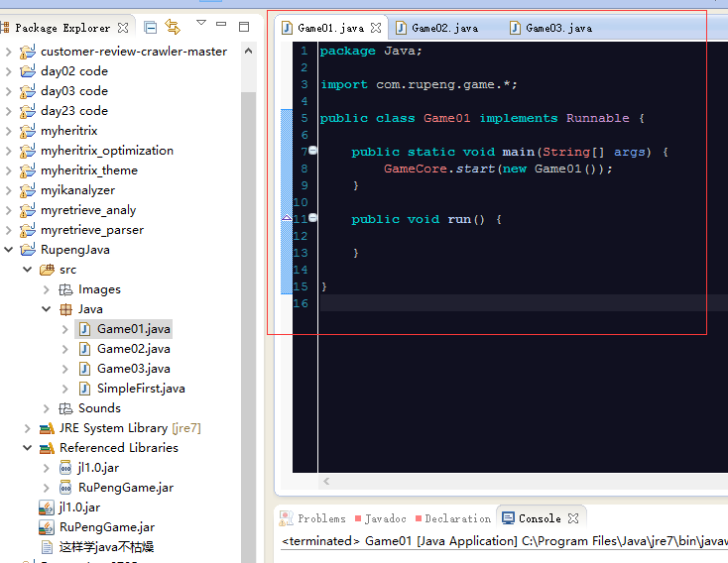The height and width of the screenshot is (563, 728).
Task: Click the Runnable interface name in code
Action: (x=597, y=118)
